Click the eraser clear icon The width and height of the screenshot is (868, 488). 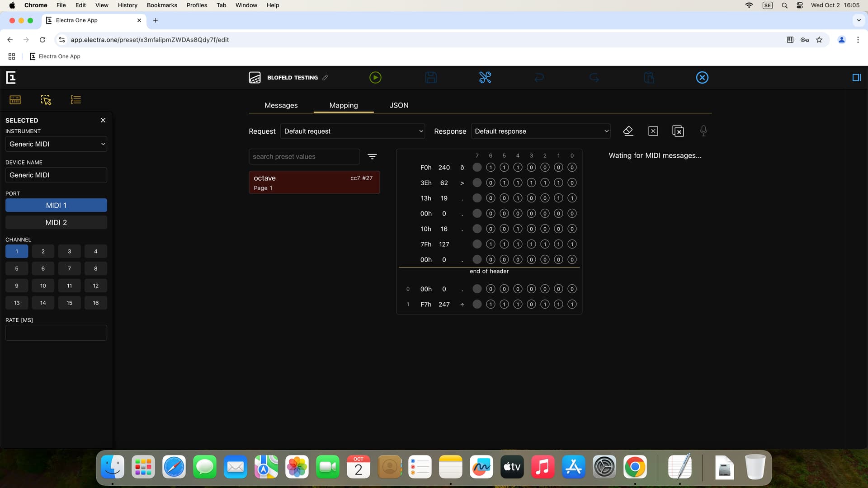pyautogui.click(x=628, y=131)
